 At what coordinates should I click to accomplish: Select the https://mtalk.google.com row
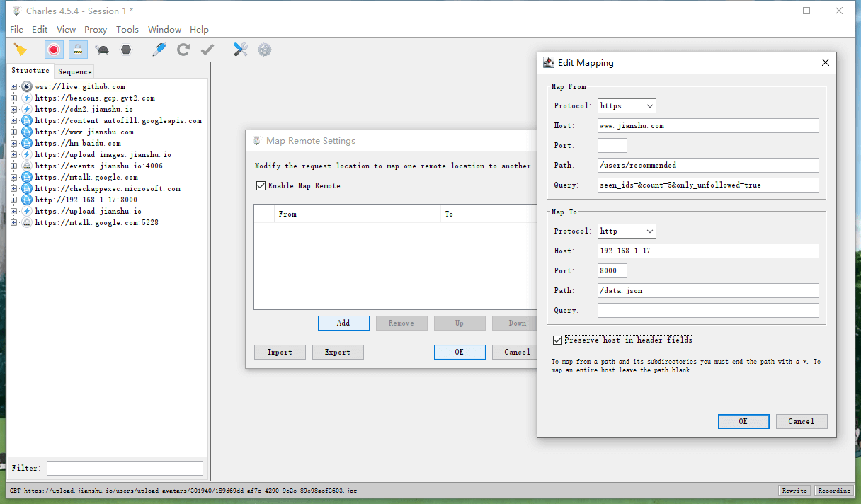86,177
